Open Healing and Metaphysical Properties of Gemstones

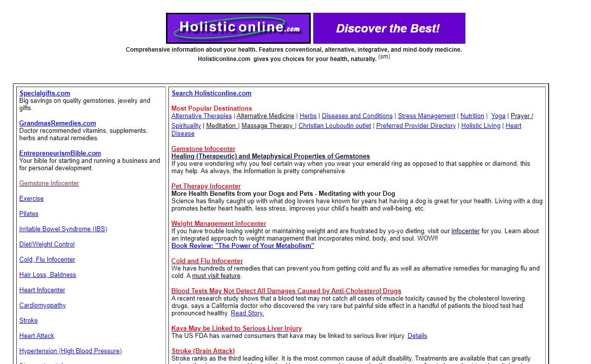point(270,156)
